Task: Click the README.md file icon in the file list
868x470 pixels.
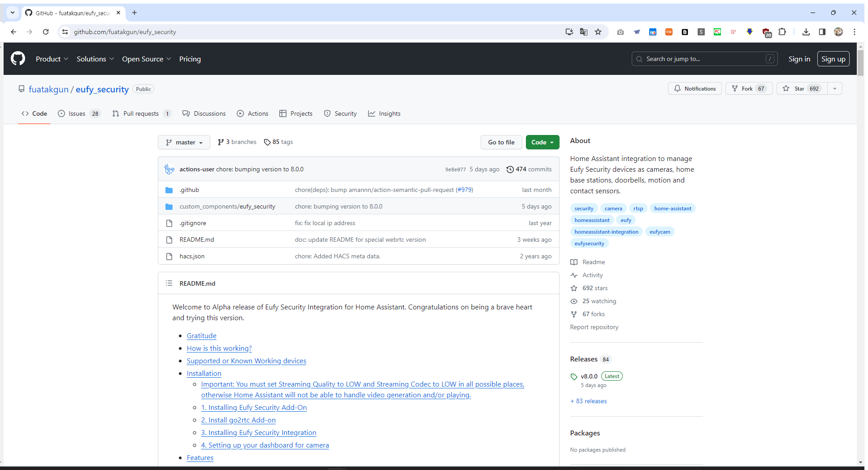Action: [169, 240]
